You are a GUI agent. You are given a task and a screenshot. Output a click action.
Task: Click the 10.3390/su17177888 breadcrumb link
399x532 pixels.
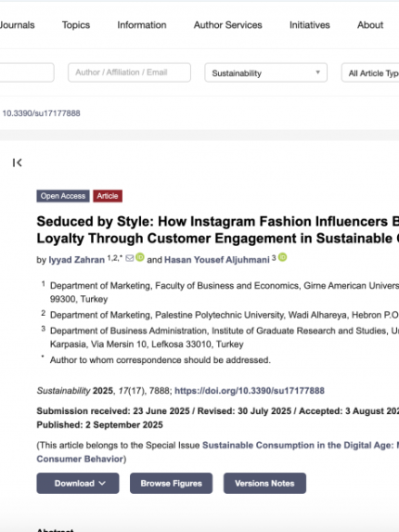pos(41,113)
